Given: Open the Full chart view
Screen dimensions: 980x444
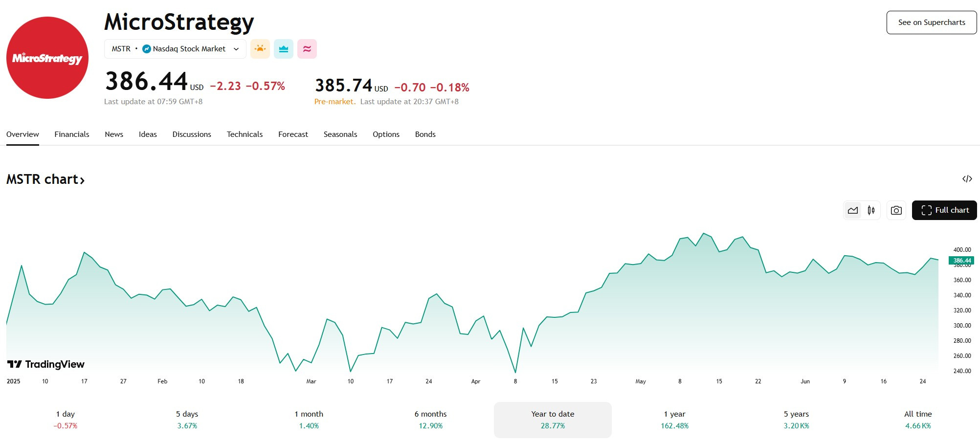Looking at the screenshot, I should [x=944, y=210].
